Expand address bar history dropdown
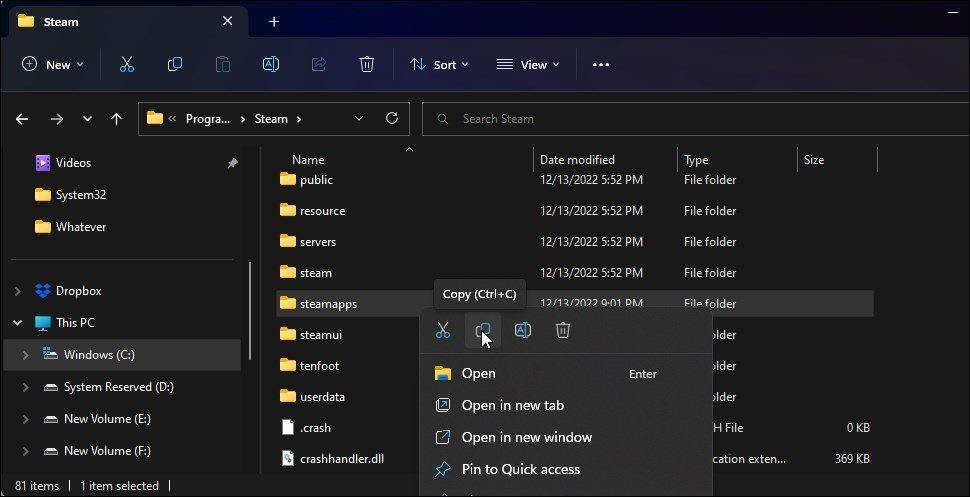 pos(359,118)
